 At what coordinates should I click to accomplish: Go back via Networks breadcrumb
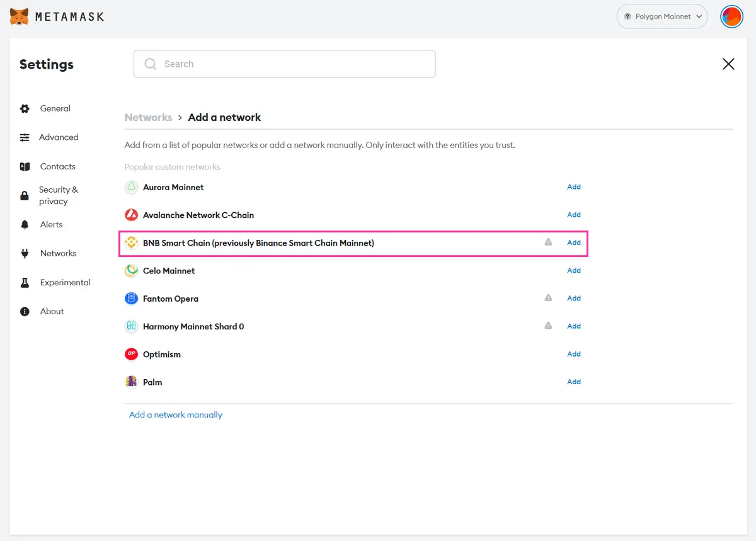click(x=148, y=117)
